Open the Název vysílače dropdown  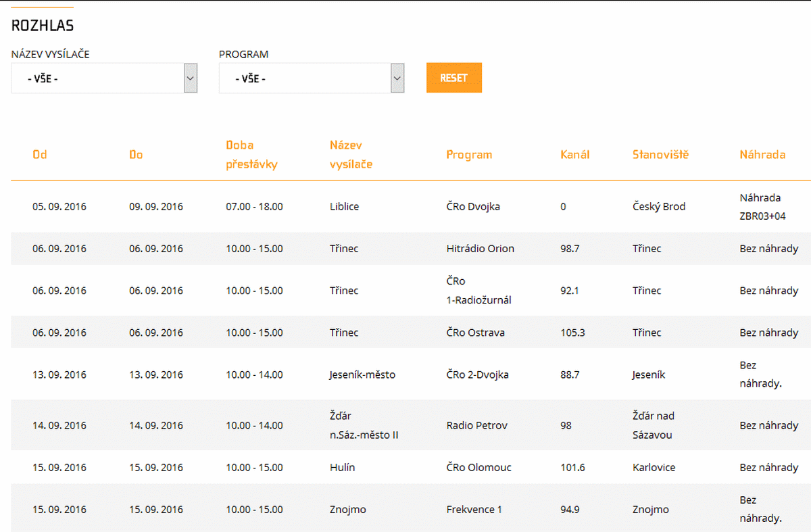pyautogui.click(x=104, y=78)
